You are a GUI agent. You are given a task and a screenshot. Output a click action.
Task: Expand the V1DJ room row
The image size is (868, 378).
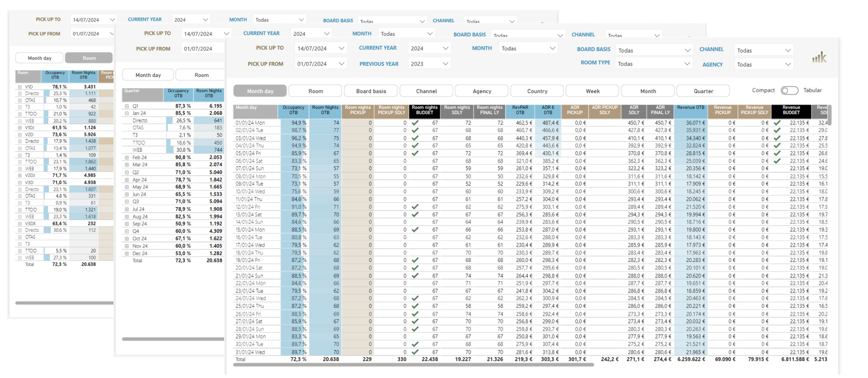pos(20,128)
